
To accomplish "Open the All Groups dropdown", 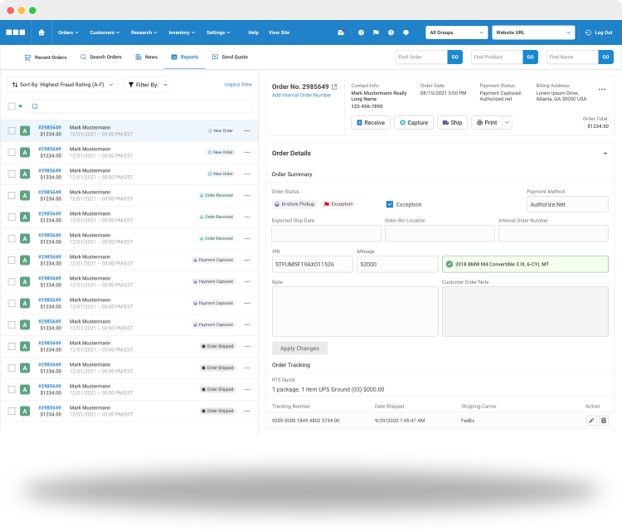I will click(x=457, y=33).
